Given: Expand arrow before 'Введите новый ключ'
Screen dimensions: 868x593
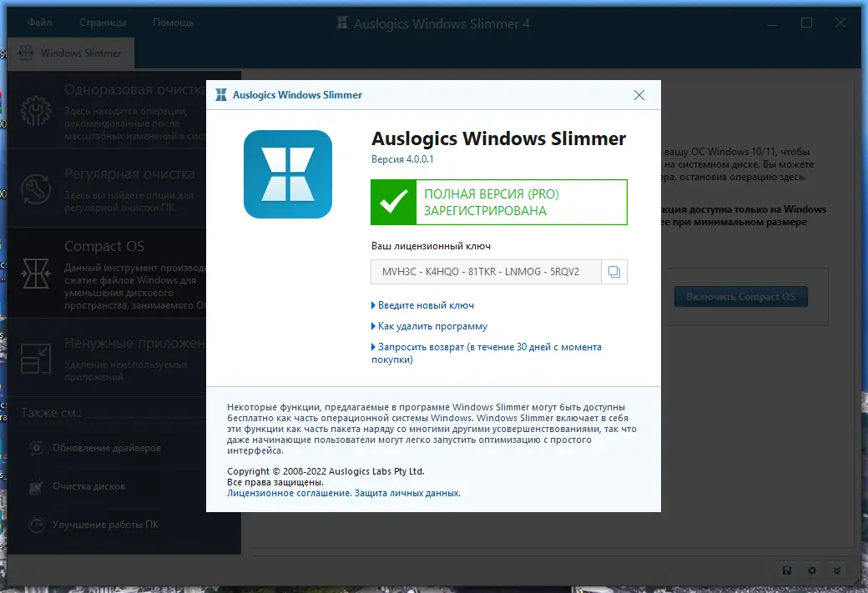Looking at the screenshot, I should (x=373, y=305).
